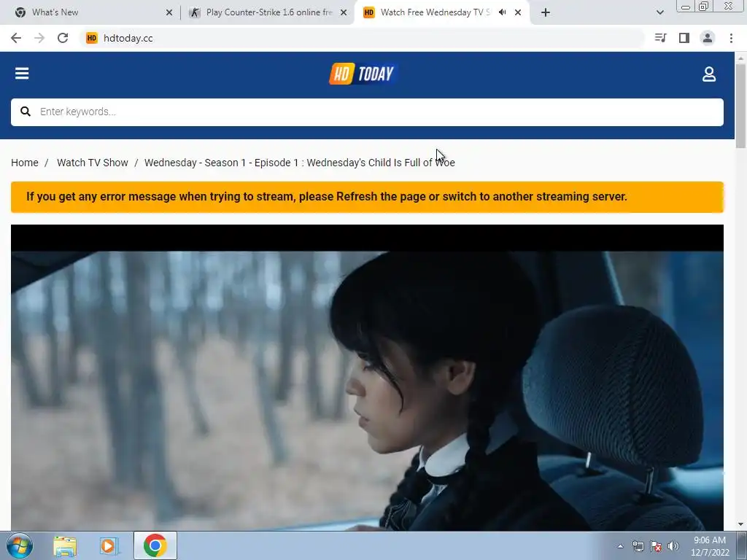Click the Wednesday Season 1 Episode 1 breadcrumb
The width and height of the screenshot is (747, 560).
click(x=300, y=163)
